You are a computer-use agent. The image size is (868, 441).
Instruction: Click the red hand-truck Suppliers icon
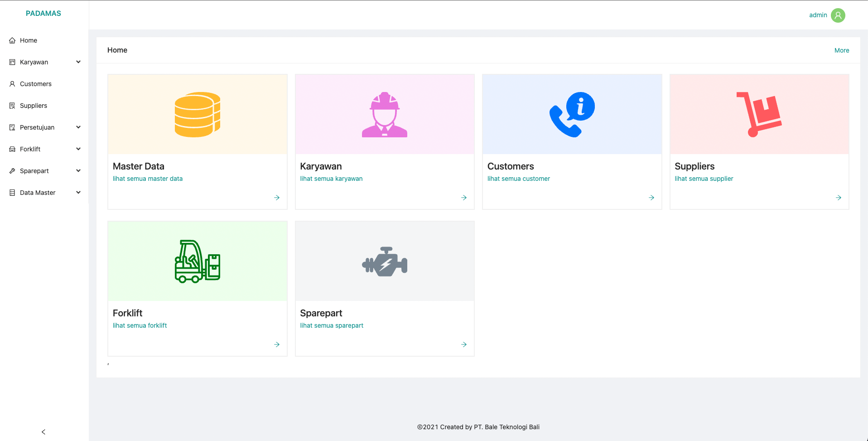click(759, 115)
